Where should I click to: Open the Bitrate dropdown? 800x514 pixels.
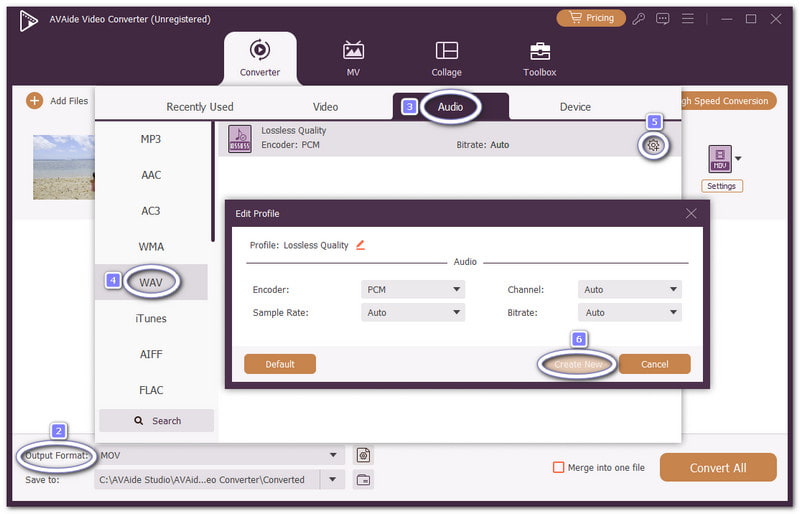(630, 312)
